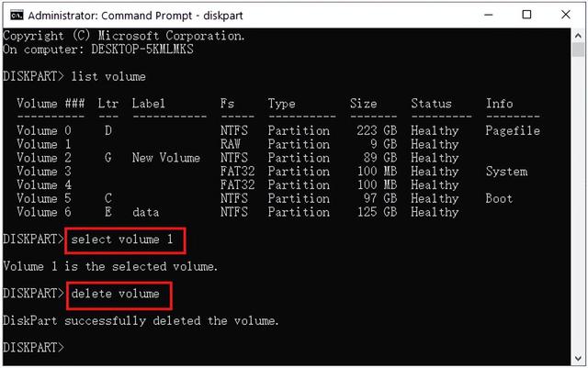The height and width of the screenshot is (368, 588).
Task: Click the 'list volume' command text
Action: [108, 76]
